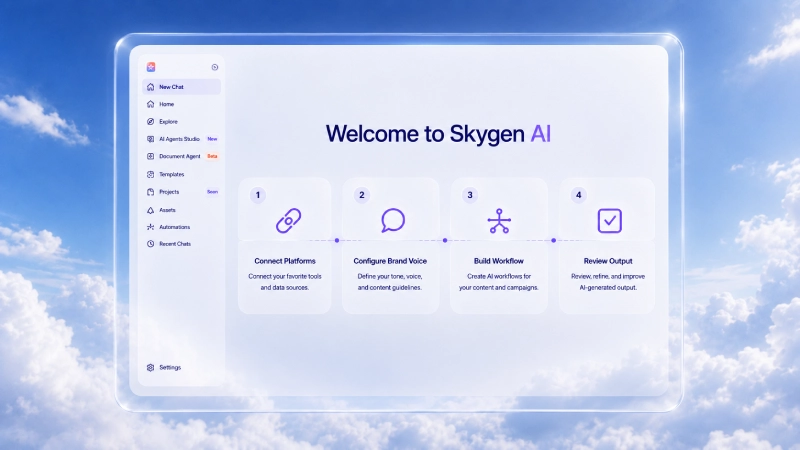Click the Review Output checkmark icon
This screenshot has width=800, height=450.
point(610,221)
